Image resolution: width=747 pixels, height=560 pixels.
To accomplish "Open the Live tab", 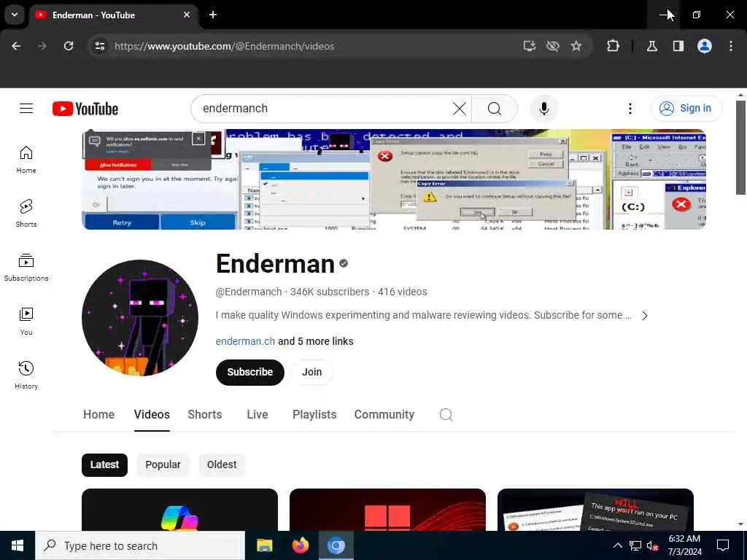I will click(258, 415).
